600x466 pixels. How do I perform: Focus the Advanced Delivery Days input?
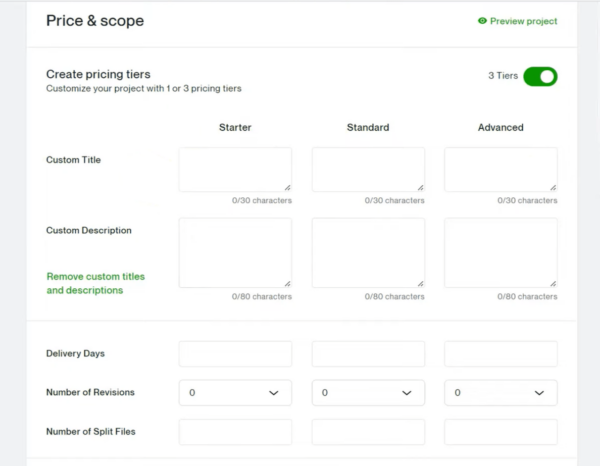tap(501, 354)
